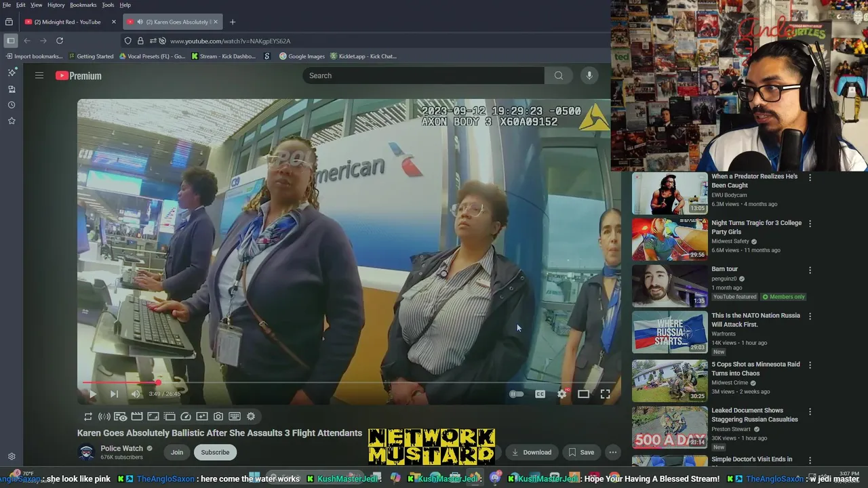
Task: Open sidebar customize gear at bottom left
Action: point(12,457)
